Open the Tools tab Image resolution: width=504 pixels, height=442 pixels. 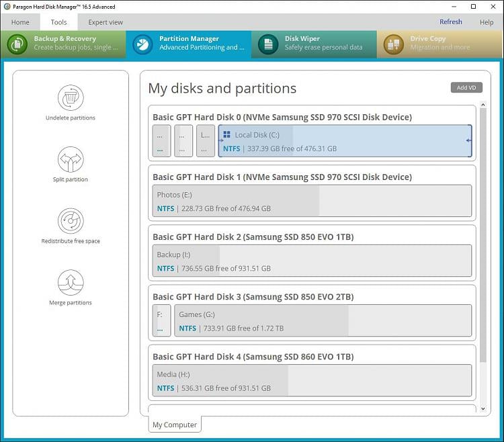[x=59, y=22]
